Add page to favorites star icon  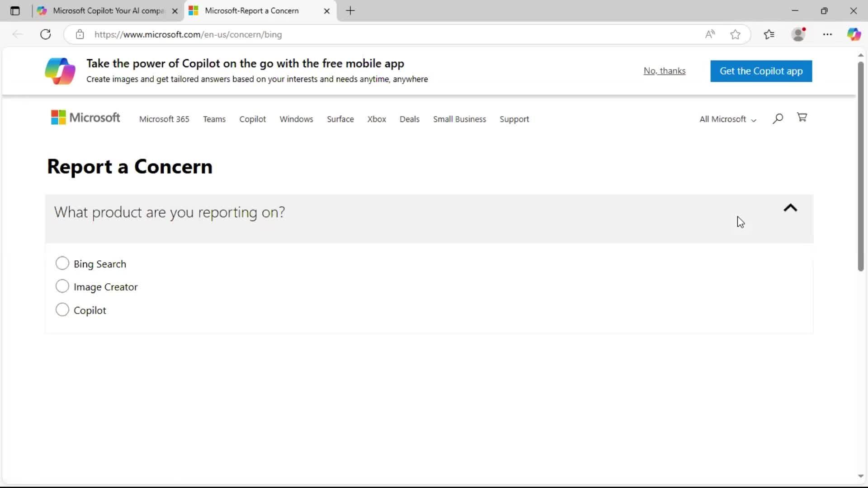pyautogui.click(x=736, y=34)
